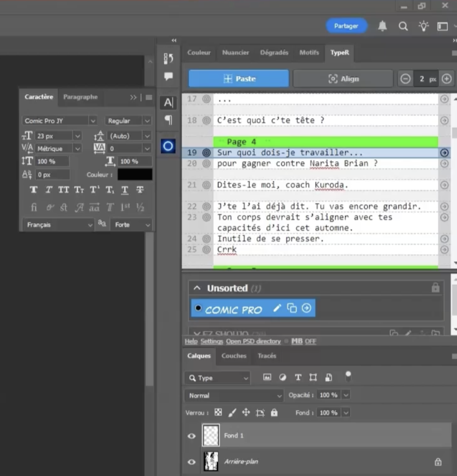Lock all on the selected layer
The width and height of the screenshot is (457, 476).
[274, 412]
